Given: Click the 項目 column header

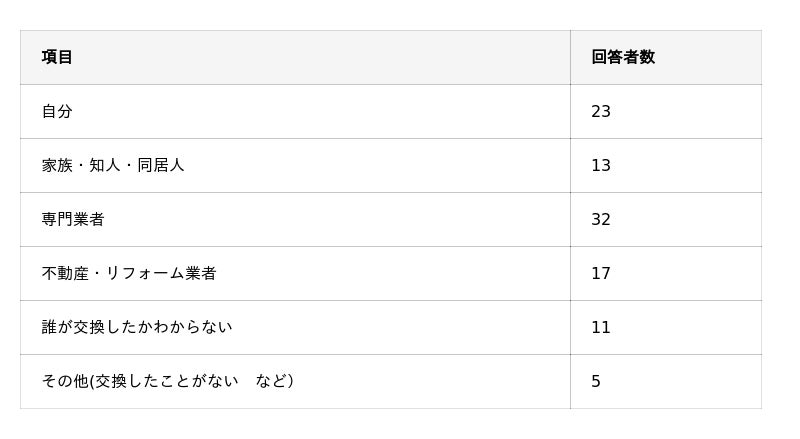Looking at the screenshot, I should 57,57.
